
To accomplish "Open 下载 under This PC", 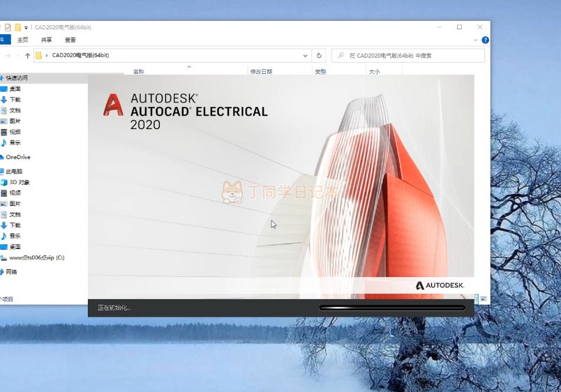I will (x=15, y=225).
